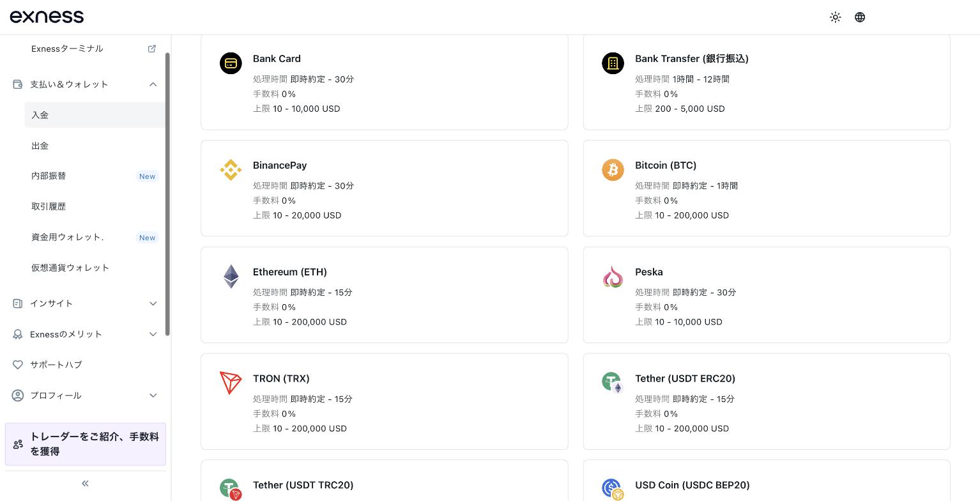Select the Bank Card payment title
980x501 pixels.
[x=277, y=58]
